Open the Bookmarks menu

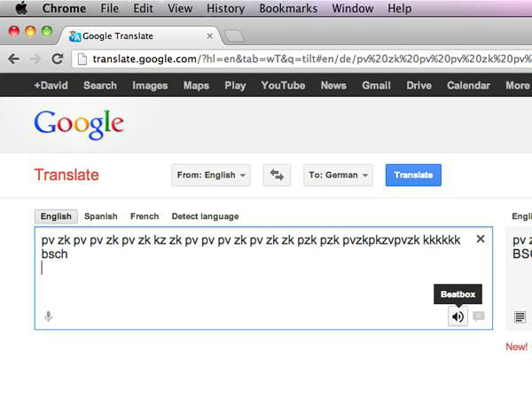[288, 8]
